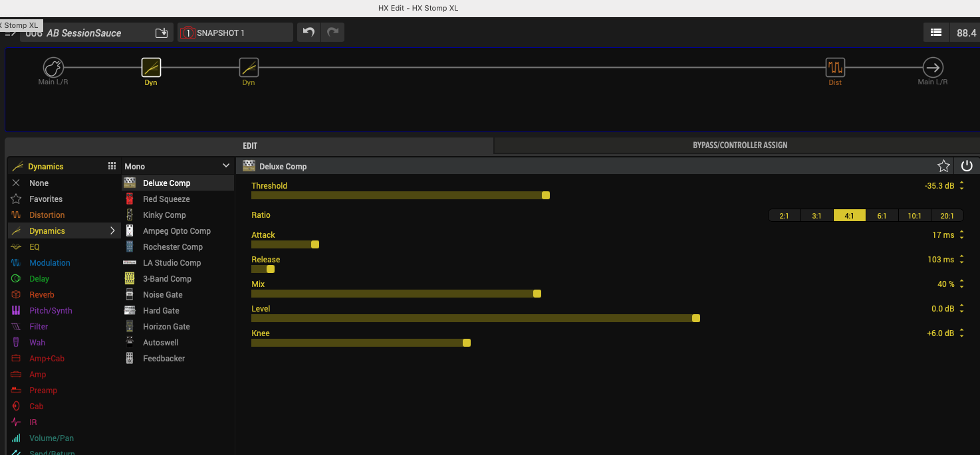Screen dimensions: 980x455
Task: Select the second Dyn block in signal chain
Action: pyautogui.click(x=249, y=67)
